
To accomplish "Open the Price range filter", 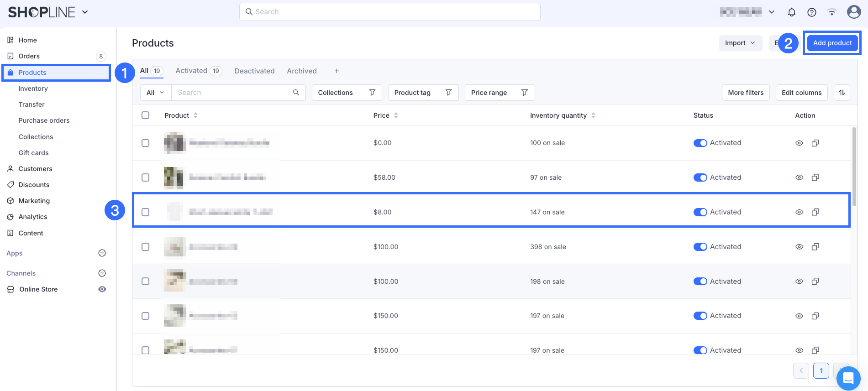I will [499, 93].
